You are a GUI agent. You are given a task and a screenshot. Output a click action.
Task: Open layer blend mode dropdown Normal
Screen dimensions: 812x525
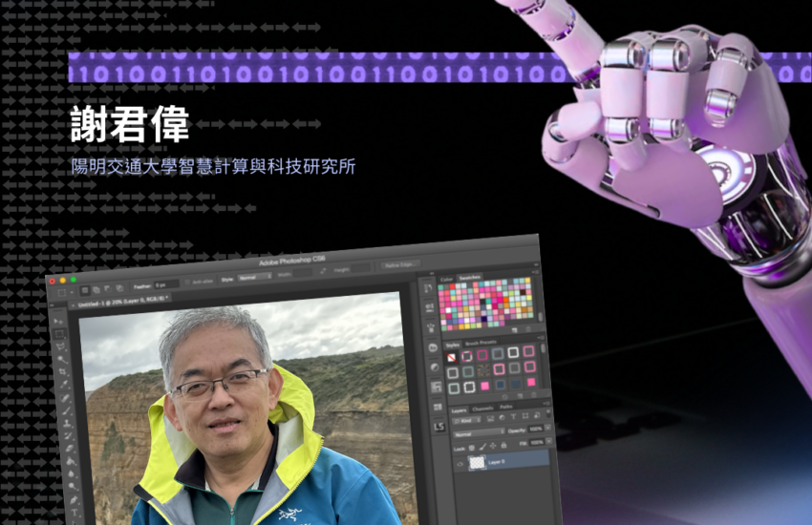(x=479, y=432)
